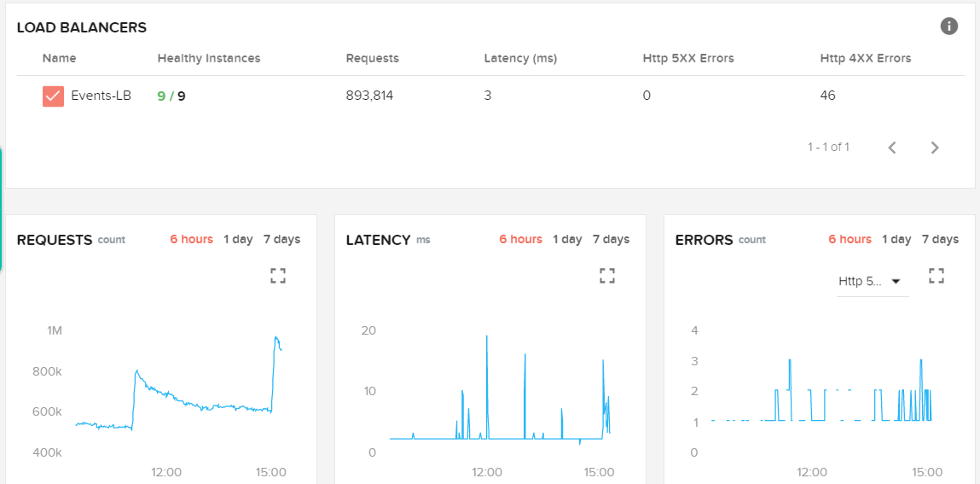Click the Http 4XX Errors column header
The height and width of the screenshot is (484, 980).
coord(865,58)
